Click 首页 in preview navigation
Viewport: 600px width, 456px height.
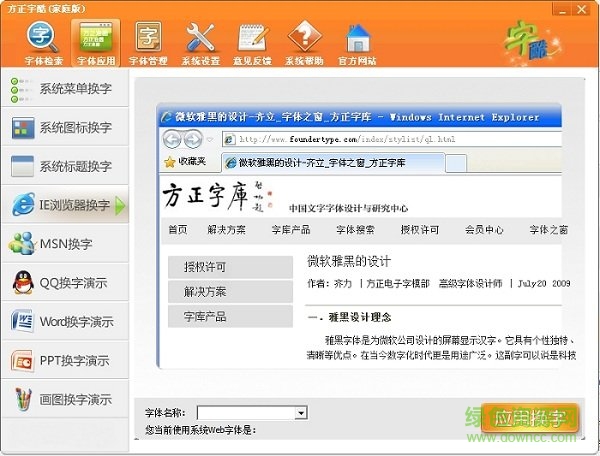(178, 230)
